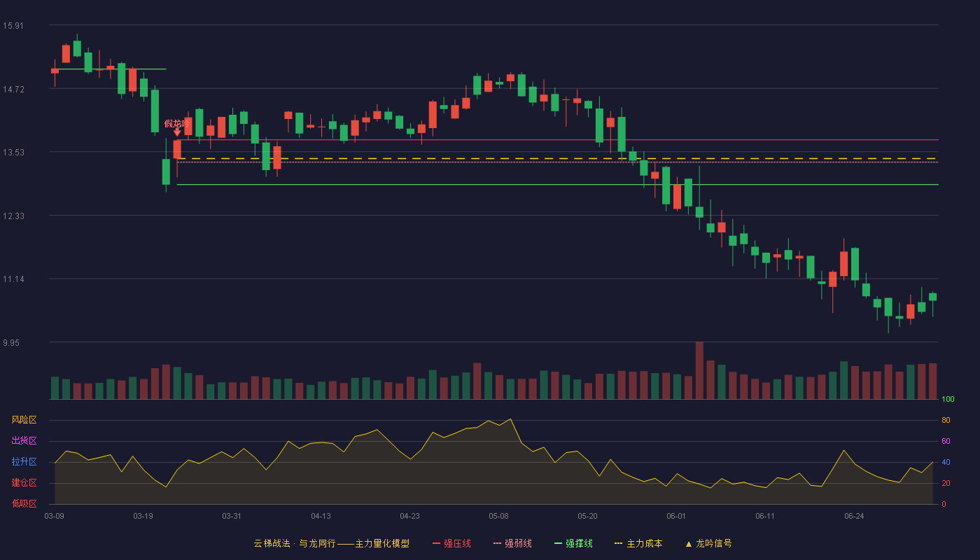Click the 05-20 date label

[x=588, y=516]
